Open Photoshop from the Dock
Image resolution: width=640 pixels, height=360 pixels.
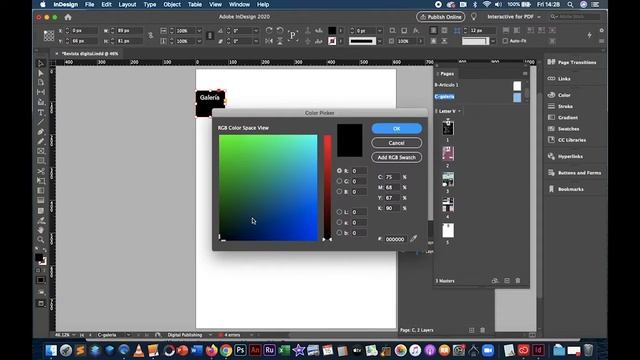[x=240, y=350]
